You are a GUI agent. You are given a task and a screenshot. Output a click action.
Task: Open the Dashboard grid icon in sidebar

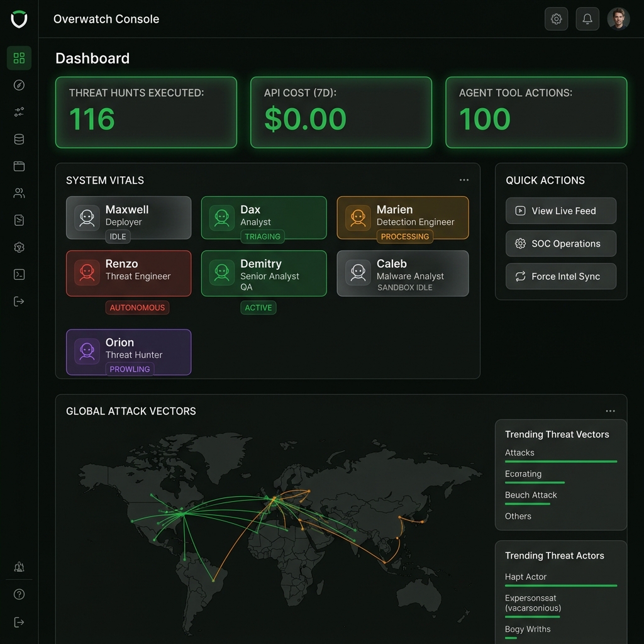tap(19, 58)
